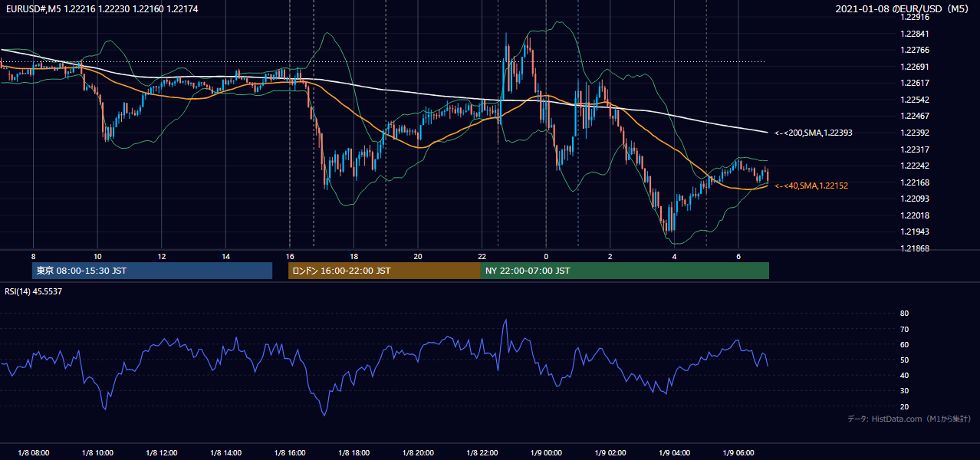The width and height of the screenshot is (980, 460).
Task: Click the Tokyo session bar 08:00-15:30 JST
Action: click(x=153, y=271)
